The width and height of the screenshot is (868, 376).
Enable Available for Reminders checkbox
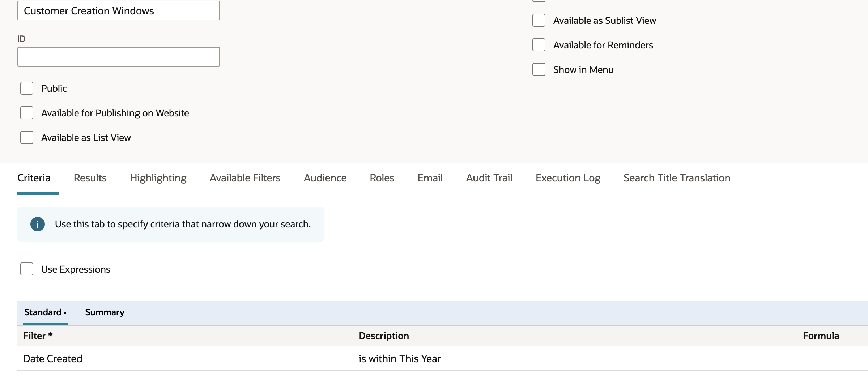539,45
